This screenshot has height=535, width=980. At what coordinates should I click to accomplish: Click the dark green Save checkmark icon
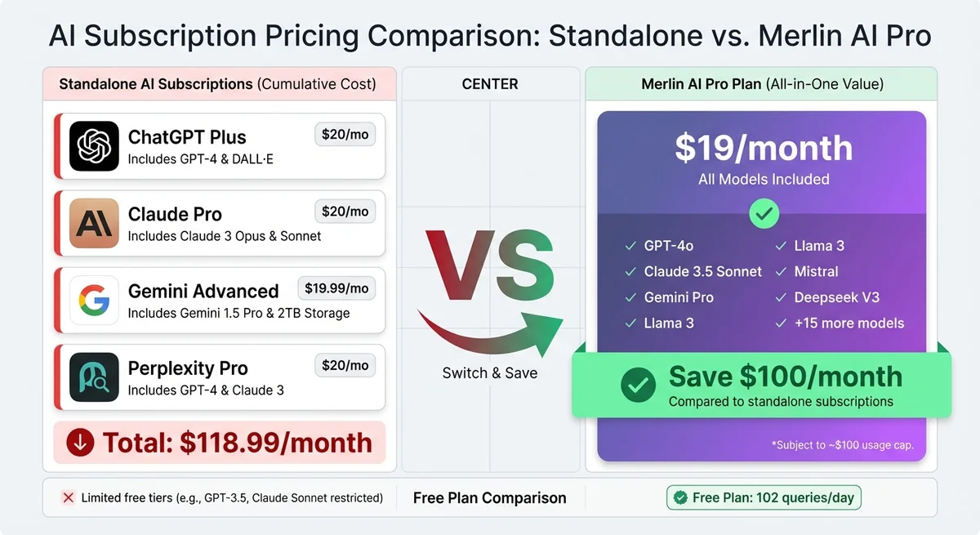638,385
